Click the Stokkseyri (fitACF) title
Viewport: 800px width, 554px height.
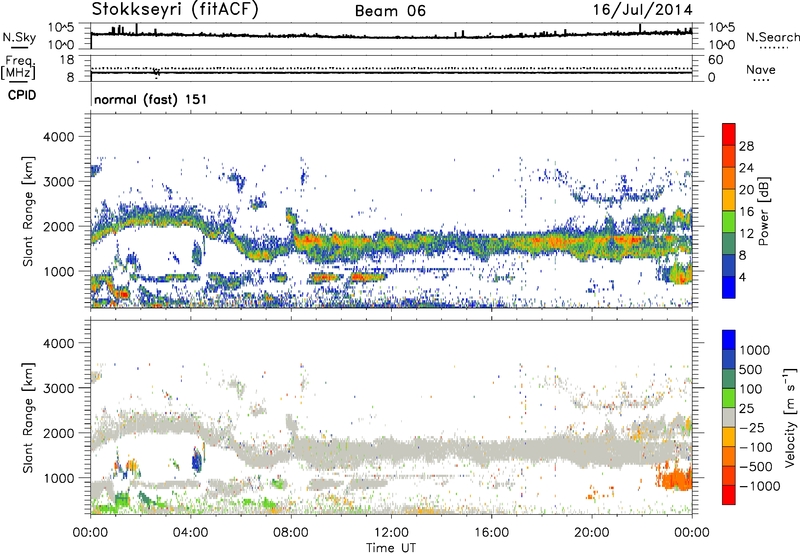point(175,10)
